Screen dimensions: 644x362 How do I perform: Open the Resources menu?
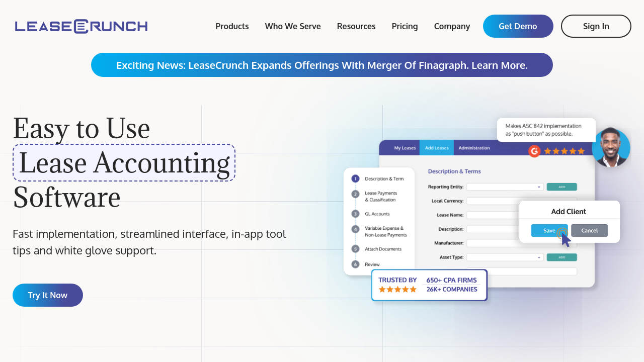(356, 26)
